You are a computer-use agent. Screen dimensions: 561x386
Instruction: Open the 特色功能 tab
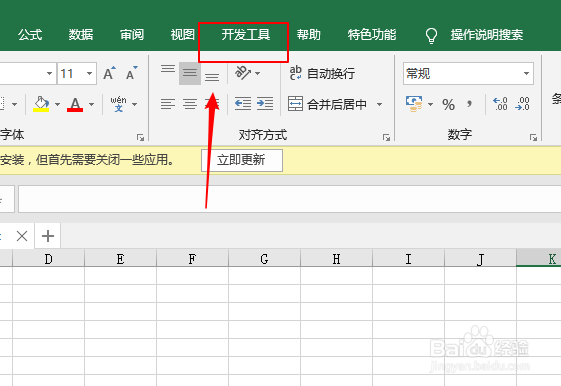(x=372, y=35)
